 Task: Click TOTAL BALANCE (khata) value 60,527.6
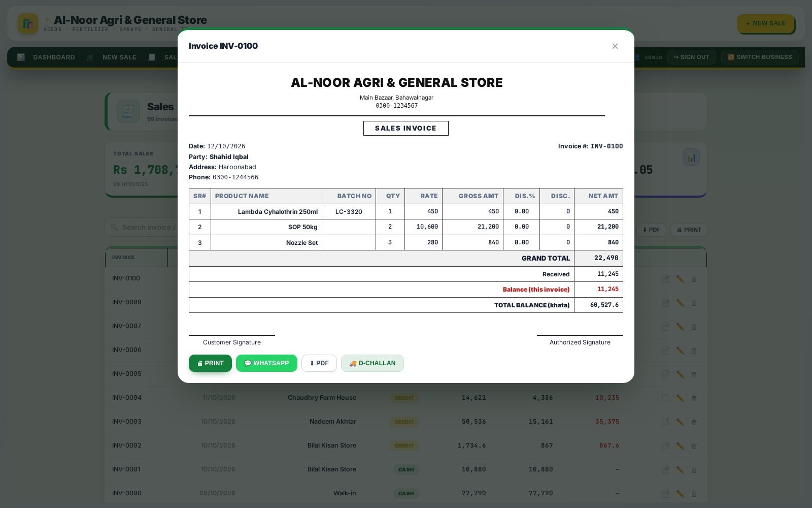click(x=604, y=305)
